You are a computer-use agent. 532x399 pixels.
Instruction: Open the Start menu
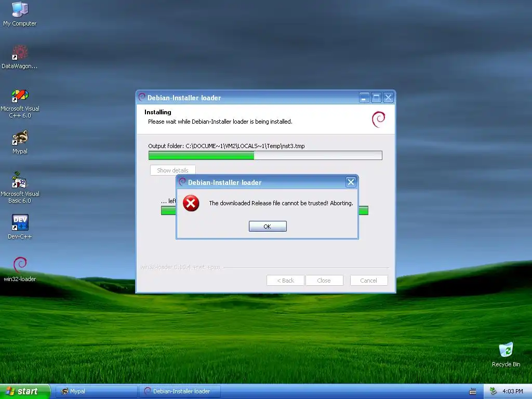click(x=24, y=391)
